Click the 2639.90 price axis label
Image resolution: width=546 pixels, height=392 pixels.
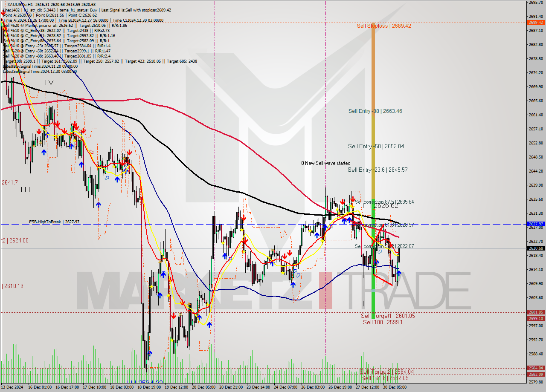pos(535,185)
